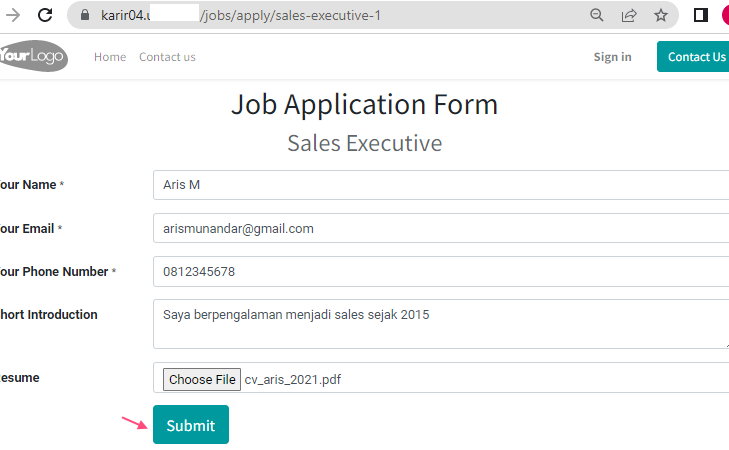
Task: Click the selected file name cv_aris_2021.pdf
Action: click(x=293, y=380)
